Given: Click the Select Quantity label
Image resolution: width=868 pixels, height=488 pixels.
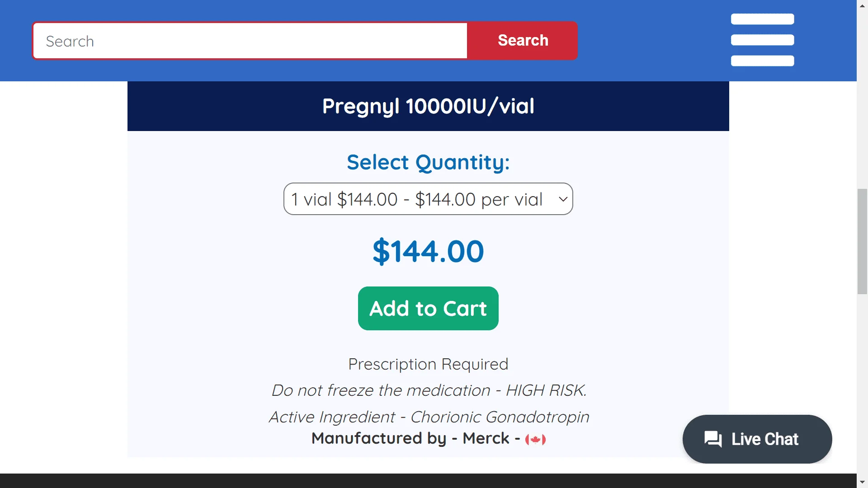Looking at the screenshot, I should pos(428,162).
